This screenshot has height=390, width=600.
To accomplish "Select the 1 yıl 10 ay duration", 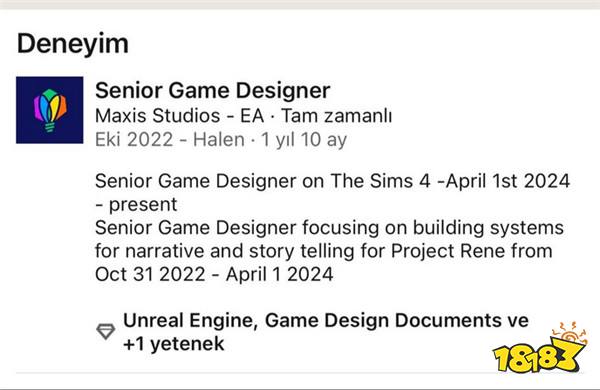I will point(304,139).
